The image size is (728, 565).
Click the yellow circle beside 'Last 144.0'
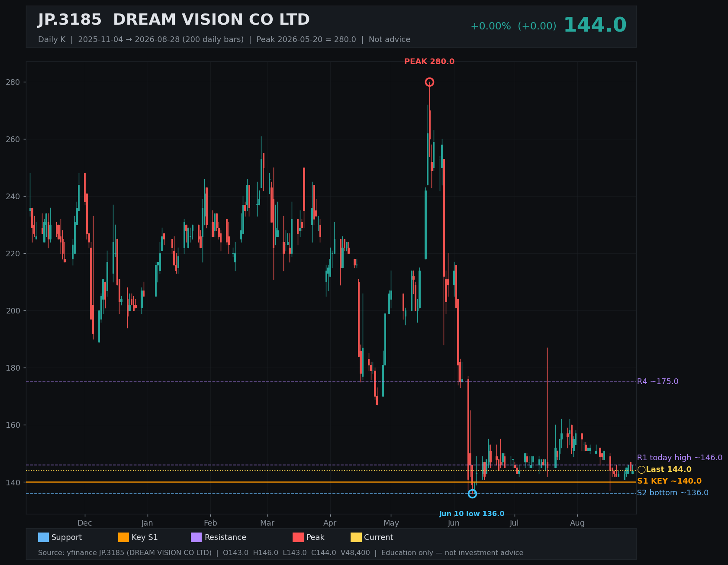[641, 470]
